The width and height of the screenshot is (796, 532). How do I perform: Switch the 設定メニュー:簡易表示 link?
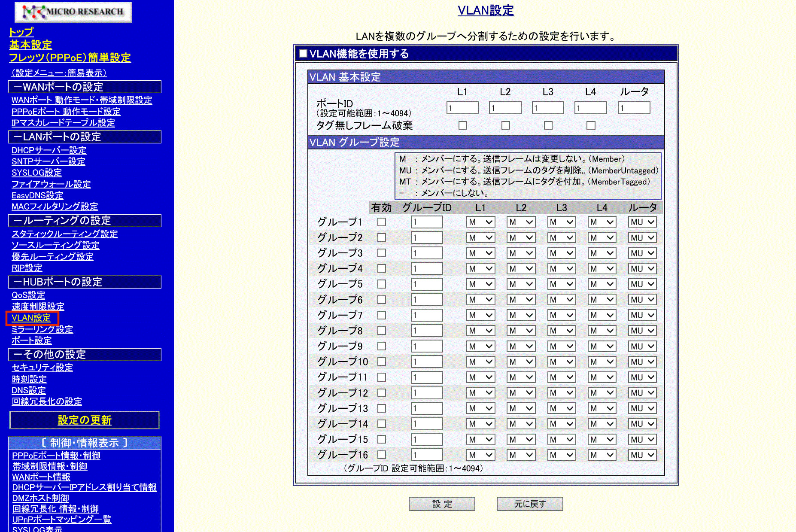[58, 73]
